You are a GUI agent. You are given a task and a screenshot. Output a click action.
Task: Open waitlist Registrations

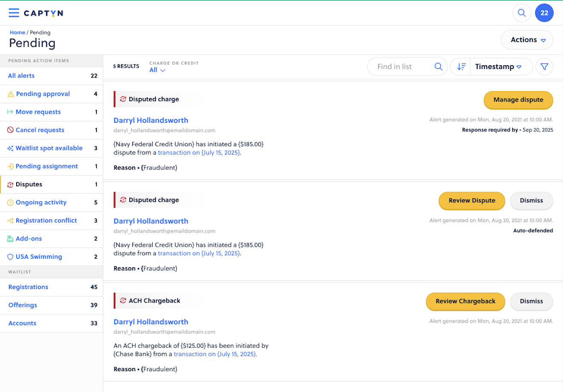pos(51,287)
